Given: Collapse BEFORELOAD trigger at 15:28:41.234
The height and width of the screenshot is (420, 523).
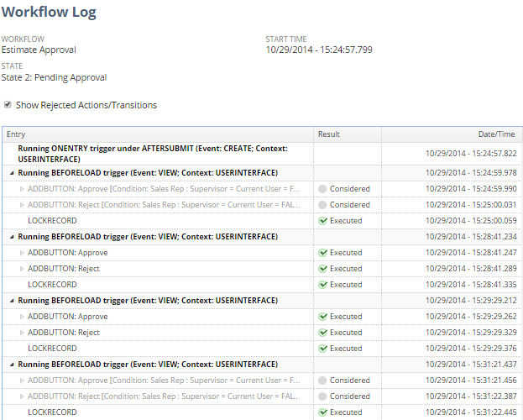Looking at the screenshot, I should click(12, 237).
